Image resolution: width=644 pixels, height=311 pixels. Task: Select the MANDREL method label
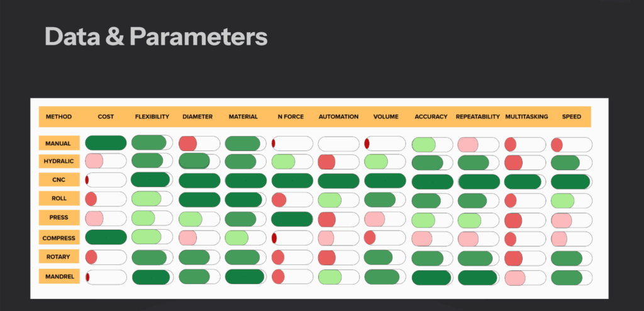click(59, 276)
